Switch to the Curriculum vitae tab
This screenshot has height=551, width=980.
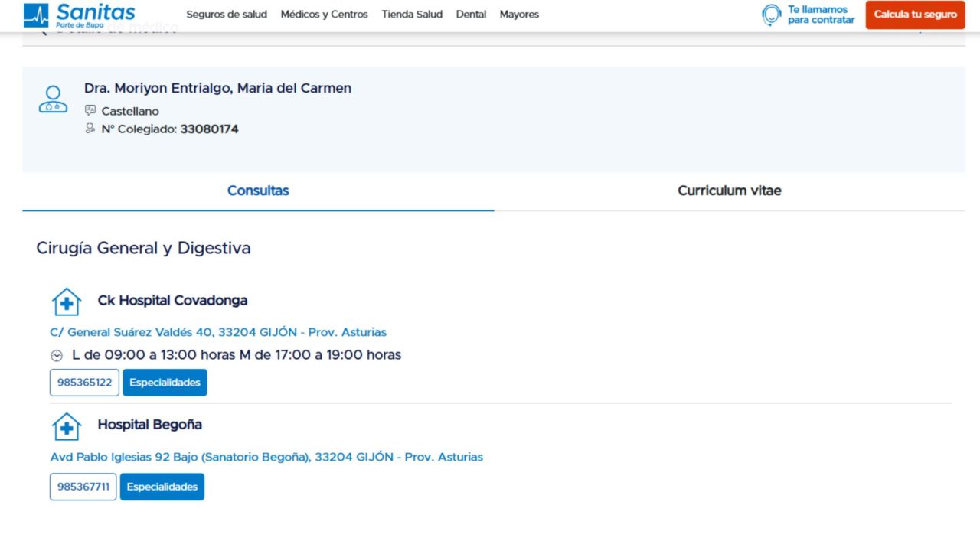pos(729,191)
